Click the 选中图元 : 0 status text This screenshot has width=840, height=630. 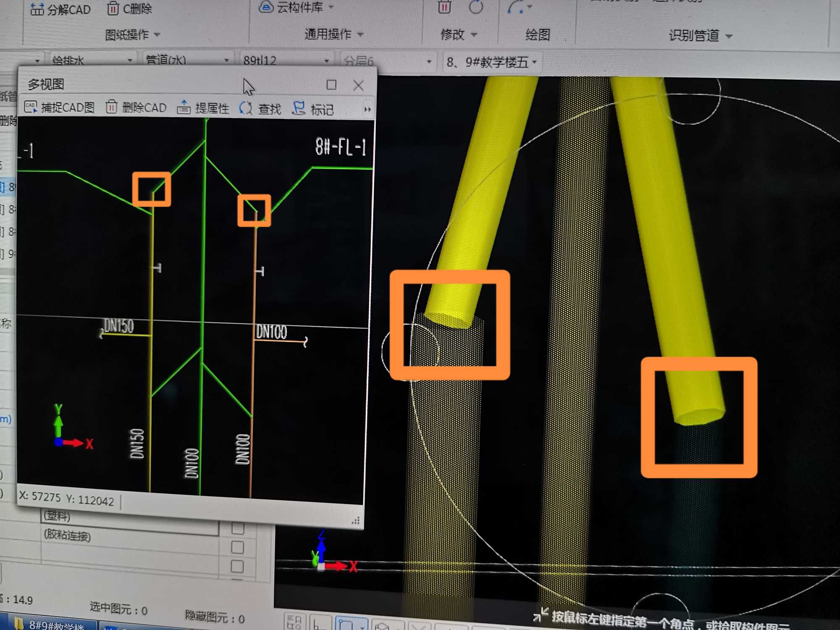(x=118, y=608)
